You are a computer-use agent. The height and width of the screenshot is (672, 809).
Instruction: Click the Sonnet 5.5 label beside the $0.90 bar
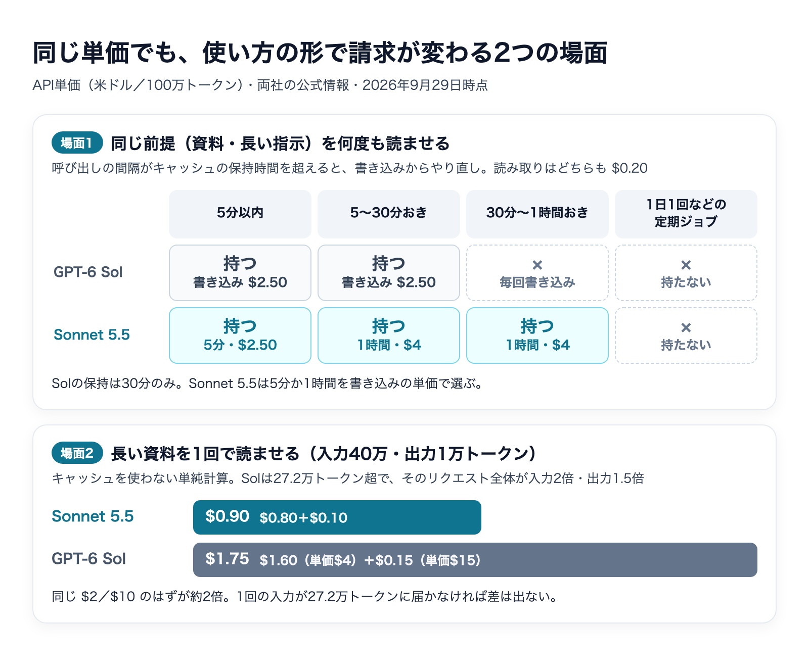click(93, 516)
